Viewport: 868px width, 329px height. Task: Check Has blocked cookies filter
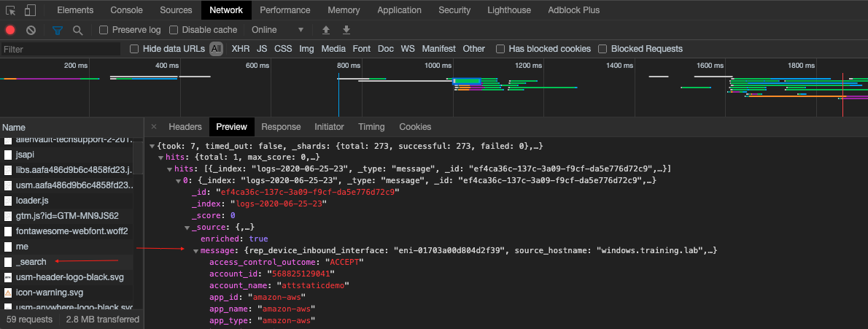[500, 49]
